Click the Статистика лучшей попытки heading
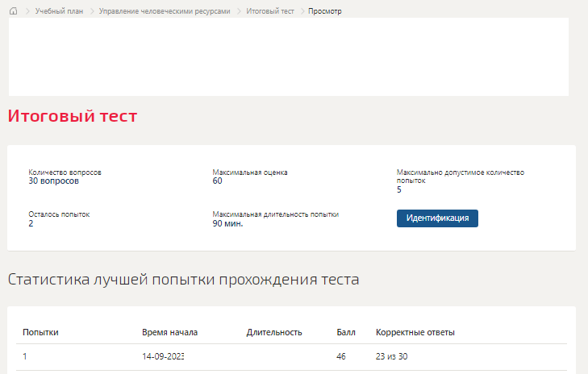588x374 pixels. click(x=183, y=280)
